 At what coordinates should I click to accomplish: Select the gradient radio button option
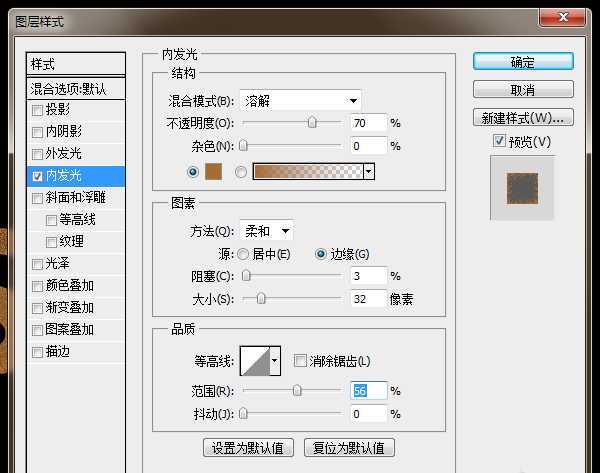pos(240,172)
